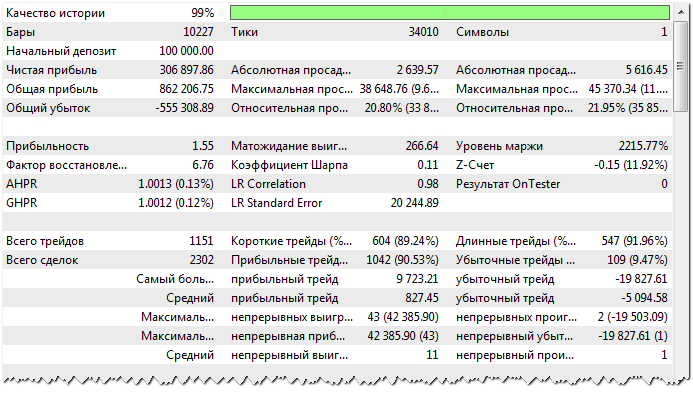This screenshot has height=394, width=693.
Task: Click the net profit value 306 897.86
Action: pos(186,70)
